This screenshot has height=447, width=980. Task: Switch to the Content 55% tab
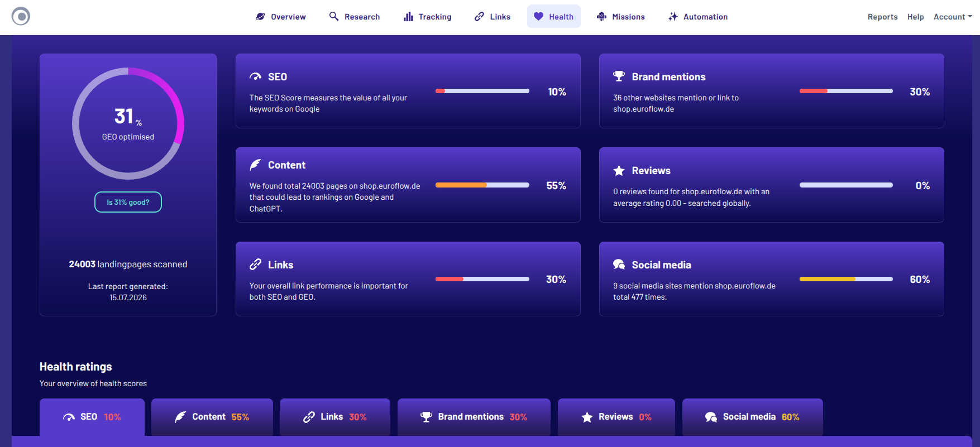click(212, 417)
